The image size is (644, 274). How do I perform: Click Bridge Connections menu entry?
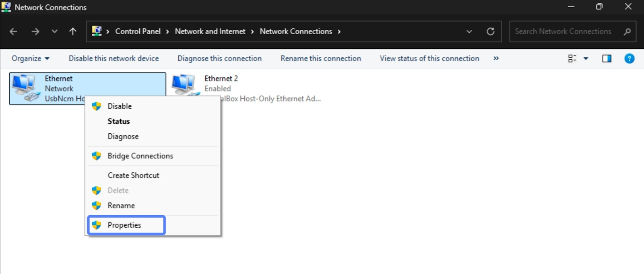pos(140,156)
